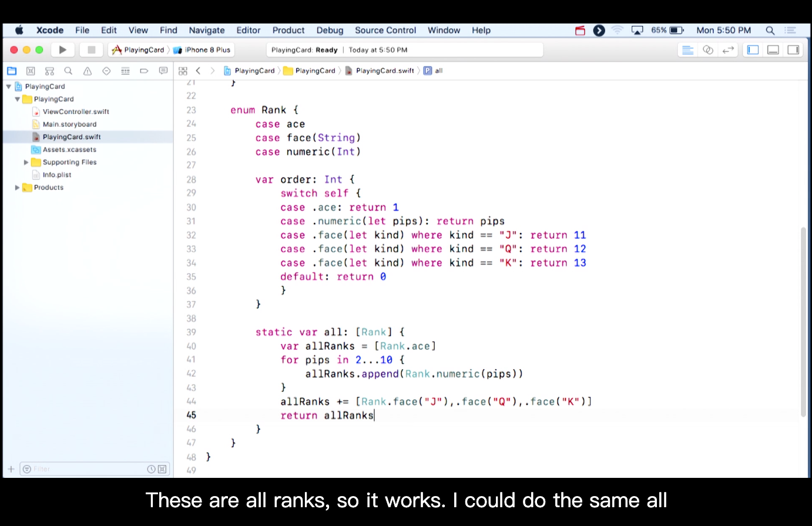Open the Find navigator magnifier
This screenshot has height=526, width=812.
coord(68,71)
